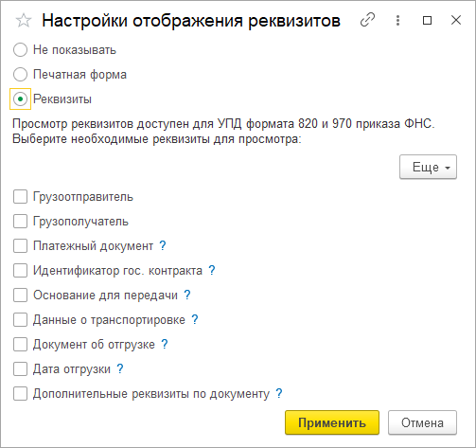The image size is (476, 448).
Task: Copy link to form icon
Action: click(367, 20)
